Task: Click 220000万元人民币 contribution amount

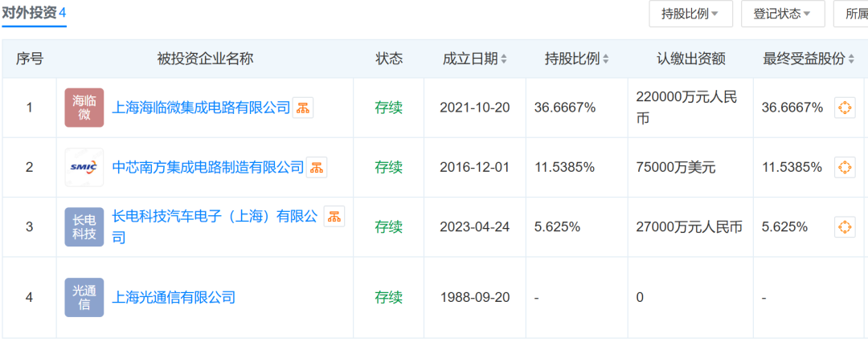Action: [687, 108]
